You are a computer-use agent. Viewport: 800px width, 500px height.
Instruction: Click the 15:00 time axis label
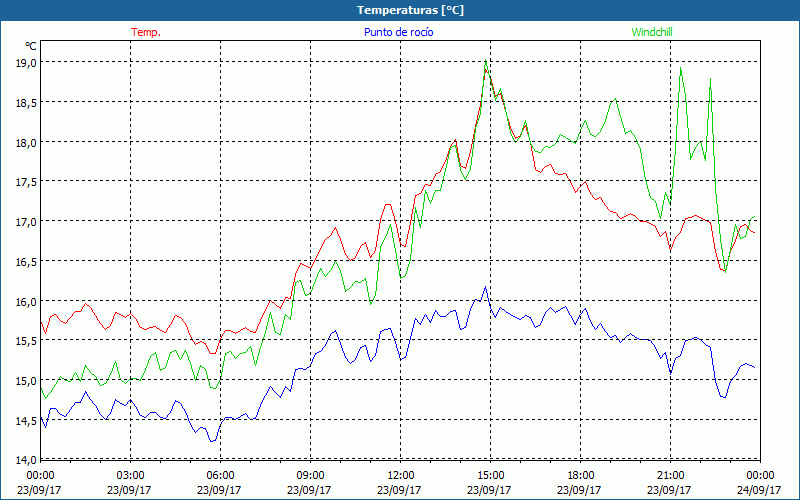(490, 475)
